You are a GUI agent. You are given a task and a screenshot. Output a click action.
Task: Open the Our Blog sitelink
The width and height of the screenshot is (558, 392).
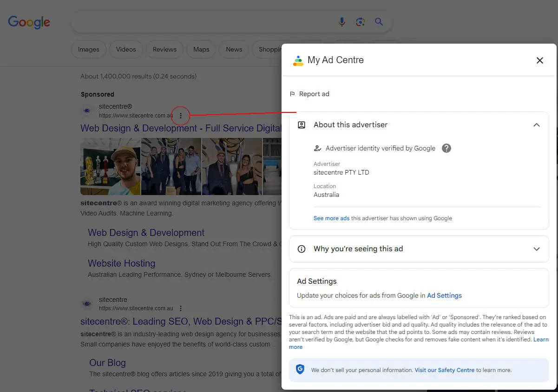(107, 363)
